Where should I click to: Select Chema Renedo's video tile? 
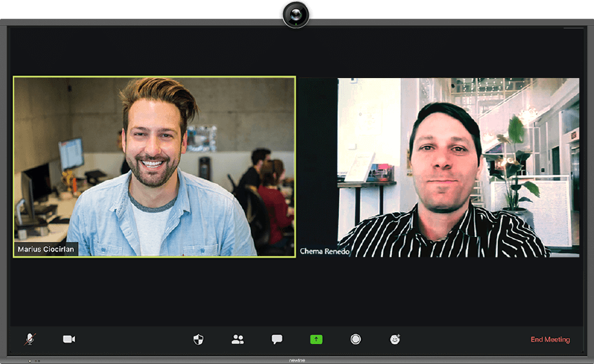(x=440, y=167)
